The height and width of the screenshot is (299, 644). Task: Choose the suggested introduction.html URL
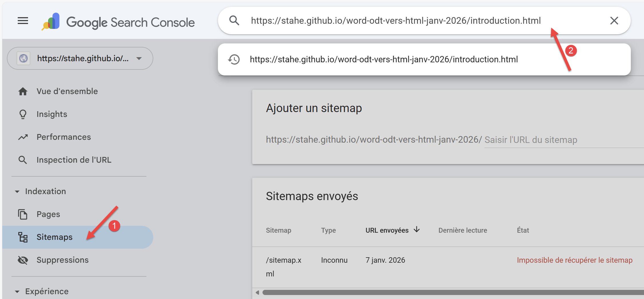point(383,59)
